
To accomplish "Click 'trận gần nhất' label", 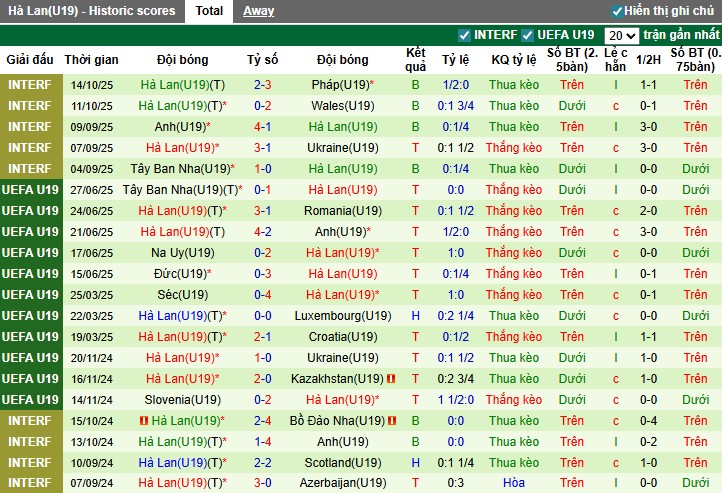I will (681, 35).
